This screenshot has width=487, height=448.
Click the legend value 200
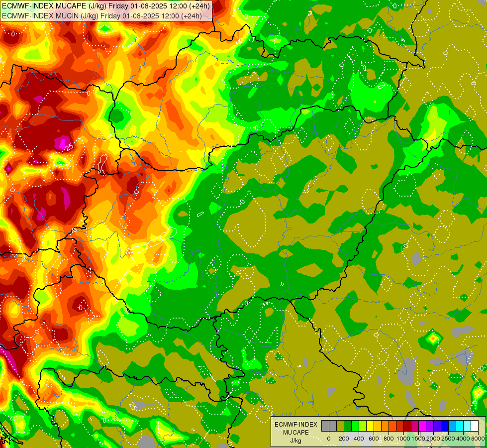(x=344, y=439)
